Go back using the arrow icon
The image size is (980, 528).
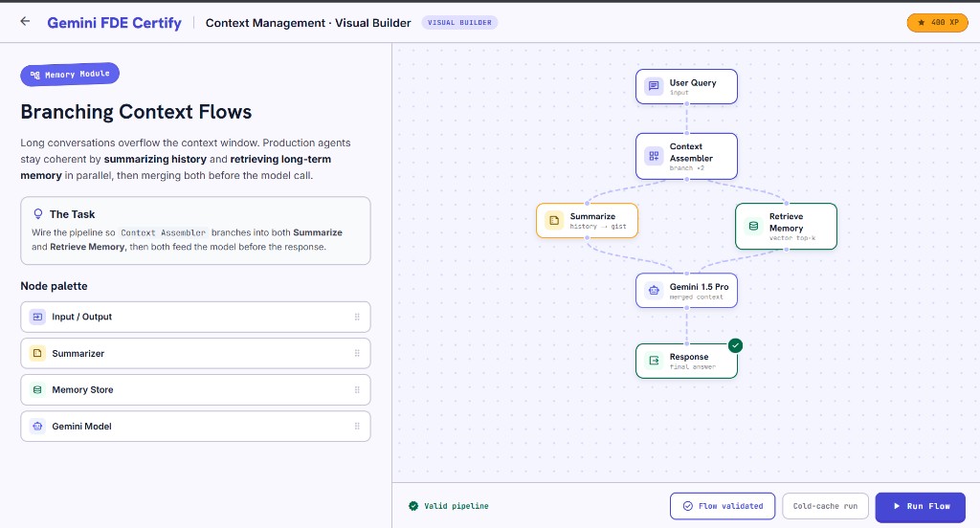tap(25, 21)
